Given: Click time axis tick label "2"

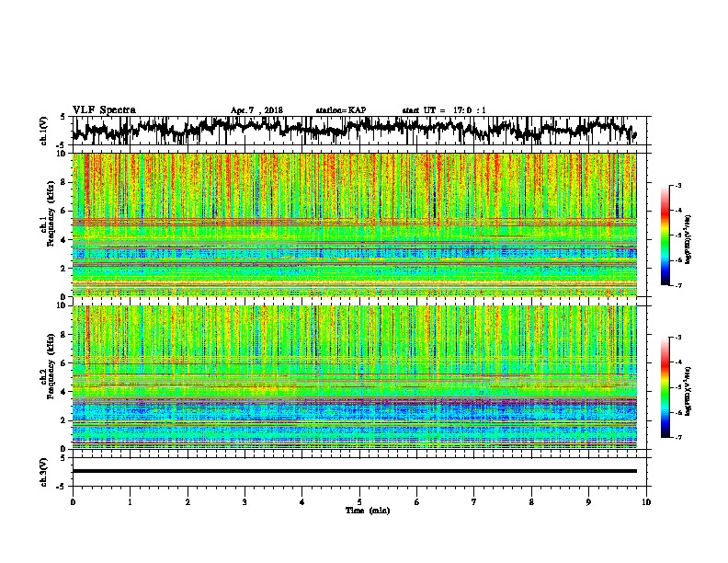Looking at the screenshot, I should [x=188, y=501].
